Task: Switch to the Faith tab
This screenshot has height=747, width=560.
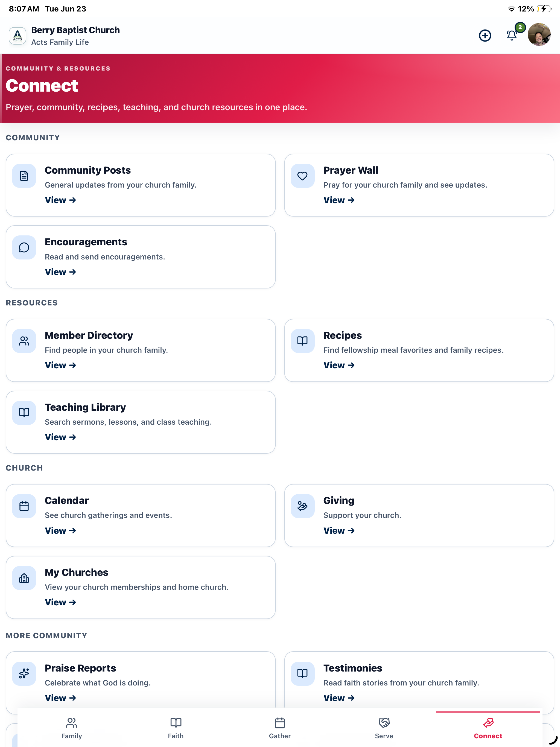Action: [176, 728]
